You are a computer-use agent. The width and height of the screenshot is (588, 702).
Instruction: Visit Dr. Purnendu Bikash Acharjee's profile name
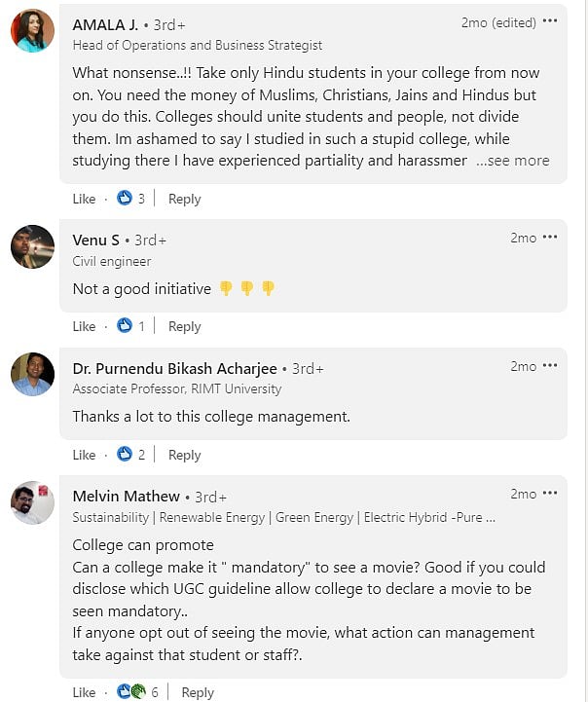pos(174,369)
